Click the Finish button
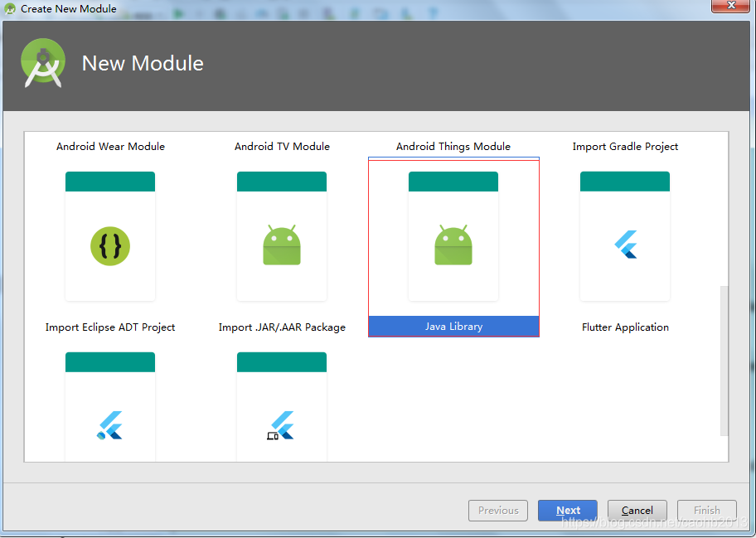Screen dimensions: 756x538 [707, 511]
